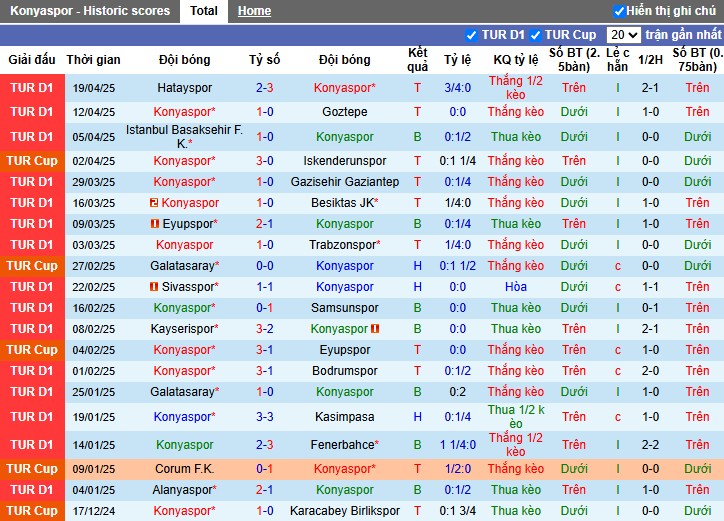Click red card icon next to Konyaspor 16/03/25

click(154, 203)
